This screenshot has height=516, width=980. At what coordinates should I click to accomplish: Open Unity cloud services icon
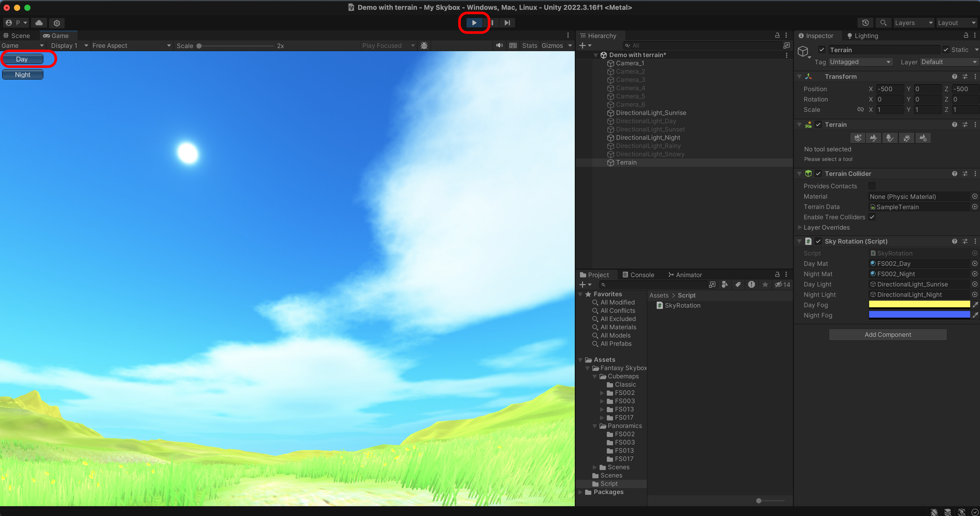[39, 23]
